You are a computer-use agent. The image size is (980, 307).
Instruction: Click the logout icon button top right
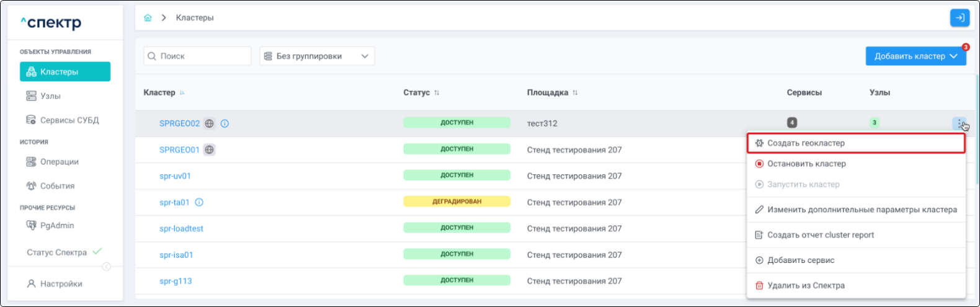(x=959, y=18)
